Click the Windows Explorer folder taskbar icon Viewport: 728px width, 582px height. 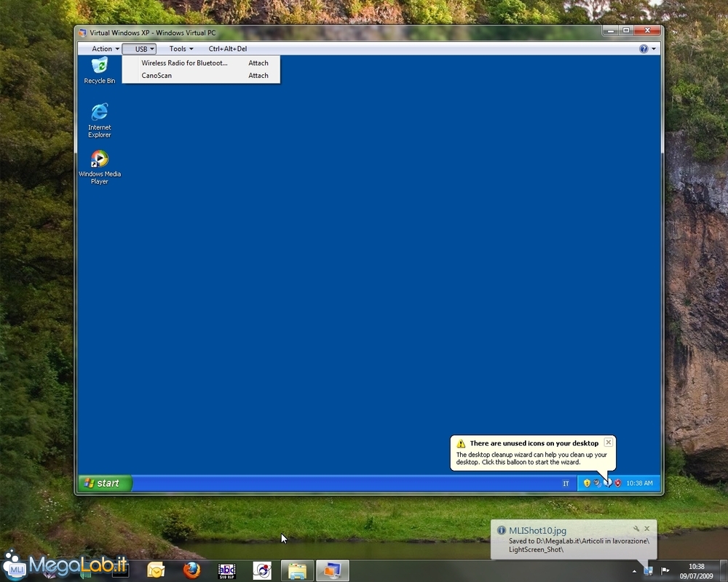click(297, 570)
